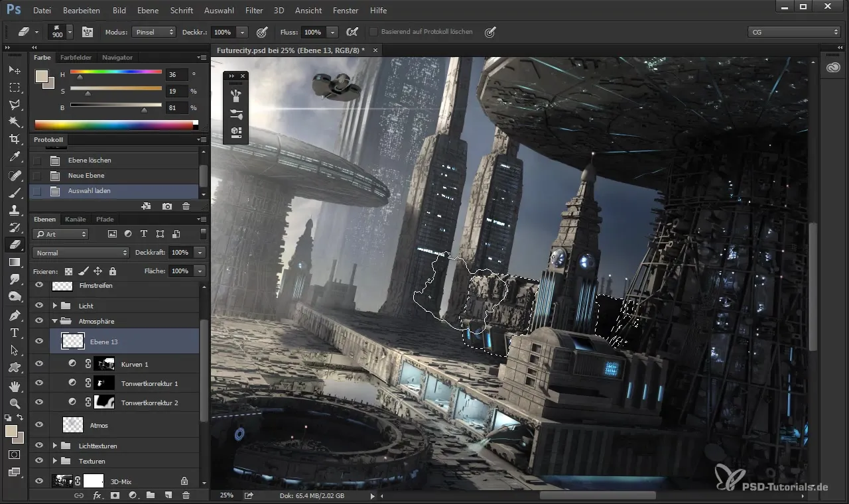Select the Pen tool
The image size is (849, 504).
pyautogui.click(x=14, y=315)
